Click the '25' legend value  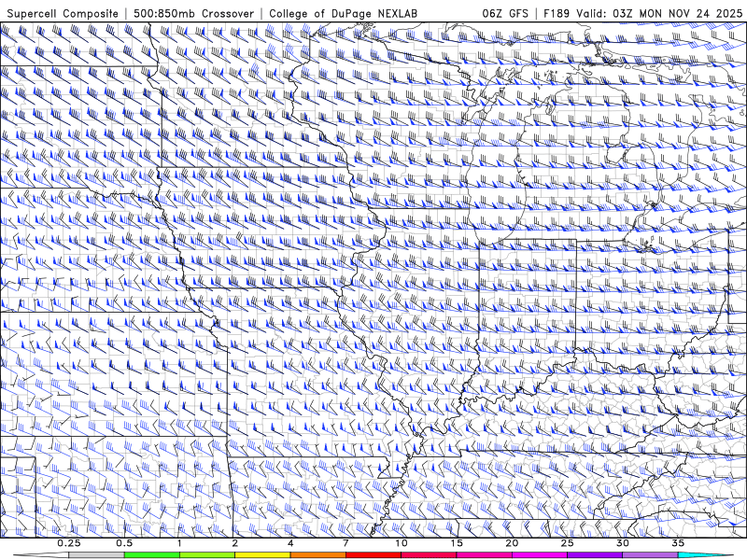[x=567, y=543]
